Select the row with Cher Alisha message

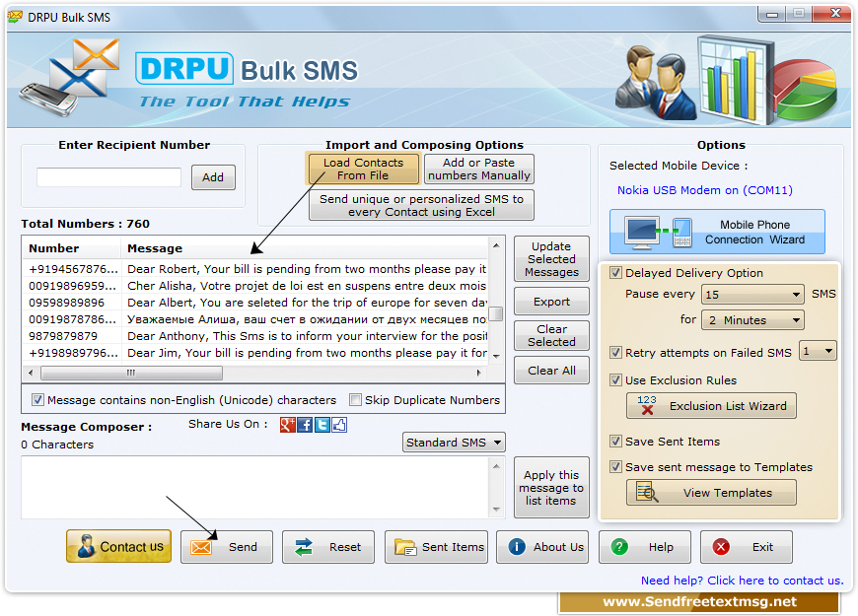pyautogui.click(x=255, y=286)
